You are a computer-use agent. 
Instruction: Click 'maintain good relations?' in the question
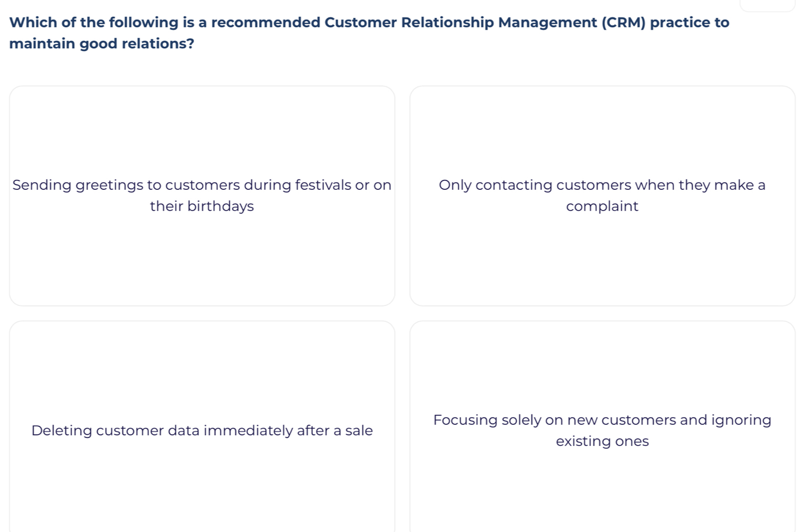pyautogui.click(x=102, y=44)
